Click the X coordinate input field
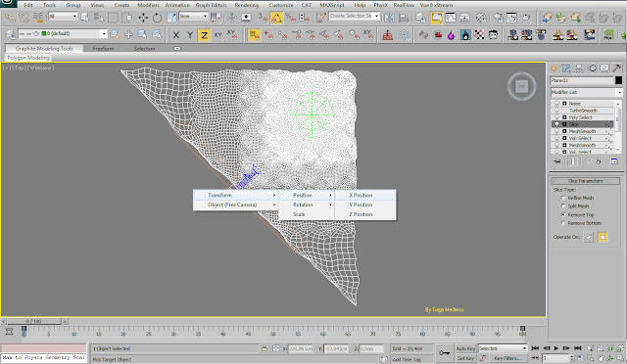627x364 pixels. (301, 348)
